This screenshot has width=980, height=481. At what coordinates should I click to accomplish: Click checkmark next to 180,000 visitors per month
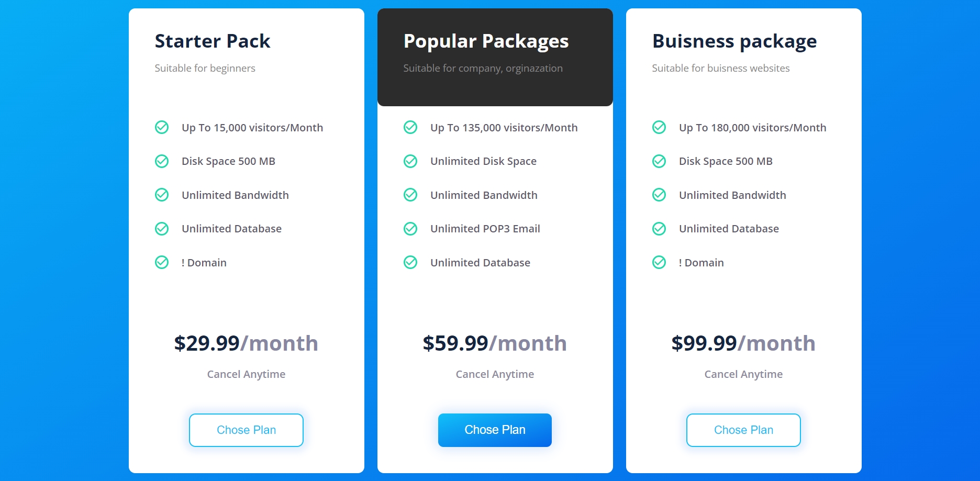pos(659,127)
